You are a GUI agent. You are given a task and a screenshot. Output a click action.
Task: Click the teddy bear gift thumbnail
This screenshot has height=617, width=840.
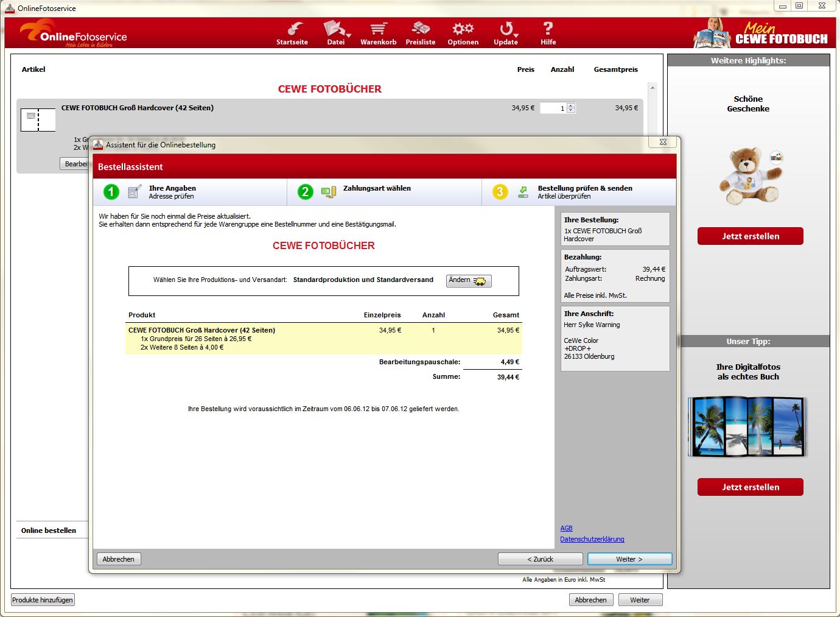pyautogui.click(x=749, y=177)
